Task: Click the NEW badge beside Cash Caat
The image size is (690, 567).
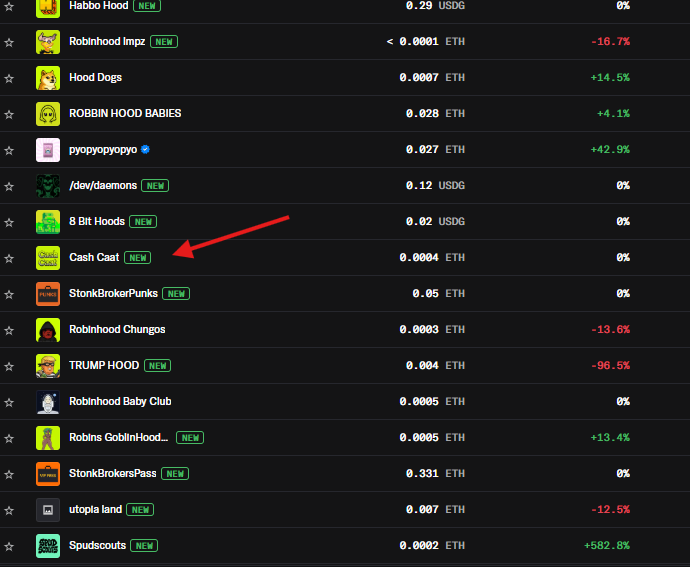Action: coord(138,258)
